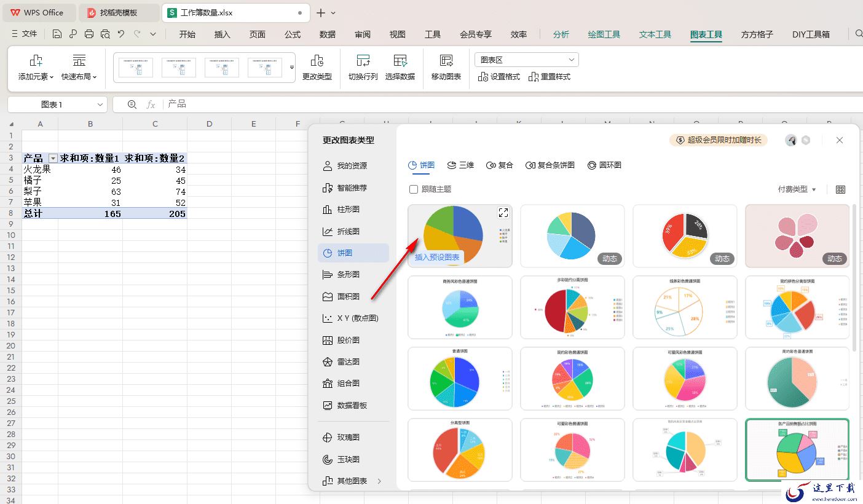Select 面积图 (Area chart) category

tap(353, 296)
